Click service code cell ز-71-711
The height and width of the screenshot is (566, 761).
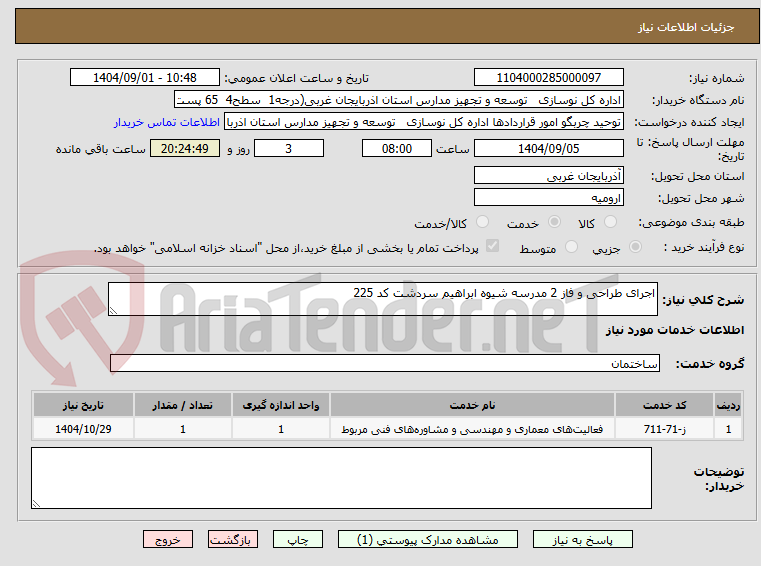664,429
